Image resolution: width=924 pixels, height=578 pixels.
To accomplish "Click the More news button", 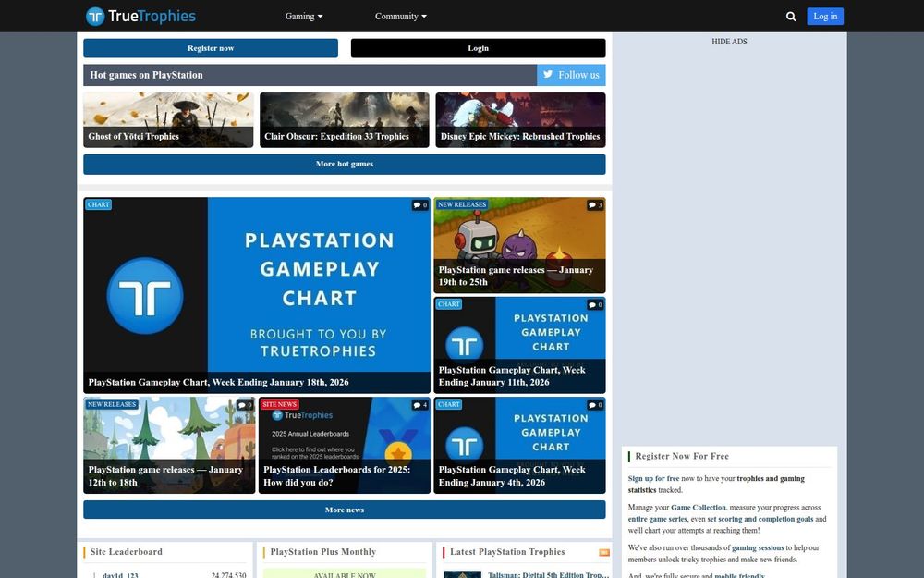I will [x=344, y=510].
